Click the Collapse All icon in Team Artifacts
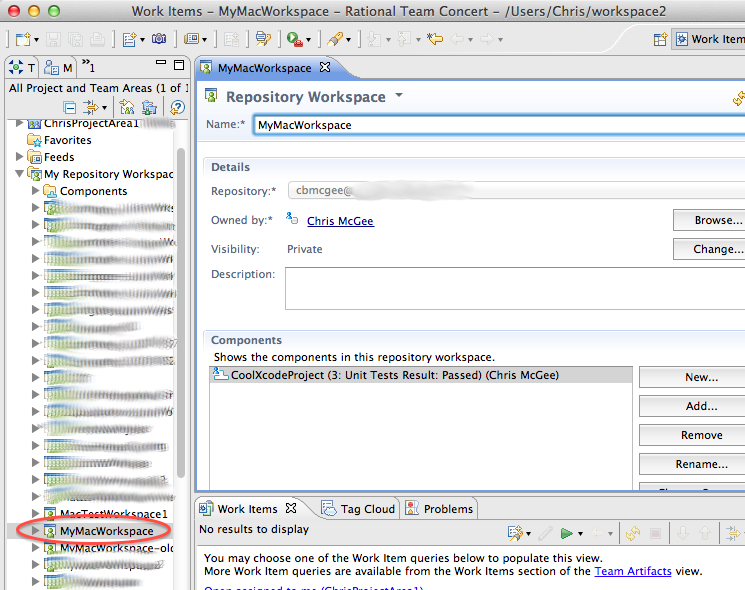The height and width of the screenshot is (590, 745). point(69,108)
